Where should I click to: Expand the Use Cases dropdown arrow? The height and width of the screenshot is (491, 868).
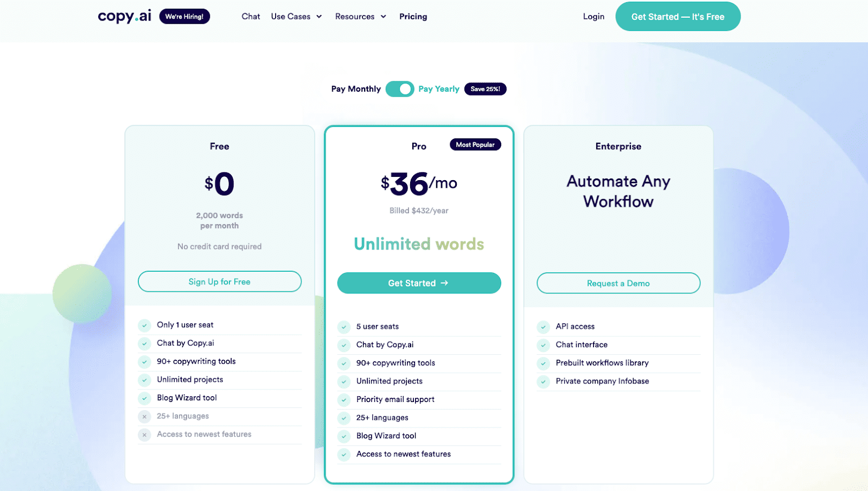[319, 16]
